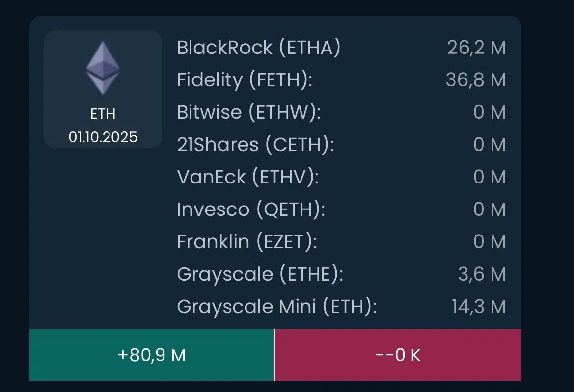Open the Grayscale Mini (ETH) entry

(x=276, y=307)
